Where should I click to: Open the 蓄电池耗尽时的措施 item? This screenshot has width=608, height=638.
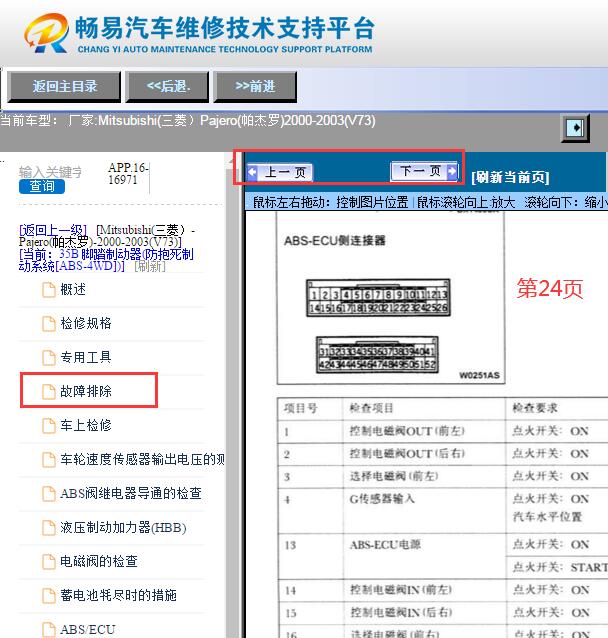[118, 595]
